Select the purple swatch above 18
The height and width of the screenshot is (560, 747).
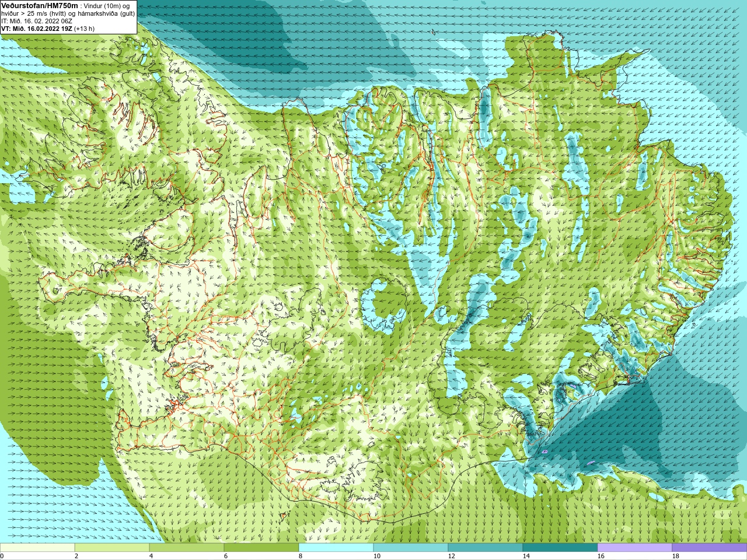click(710, 548)
